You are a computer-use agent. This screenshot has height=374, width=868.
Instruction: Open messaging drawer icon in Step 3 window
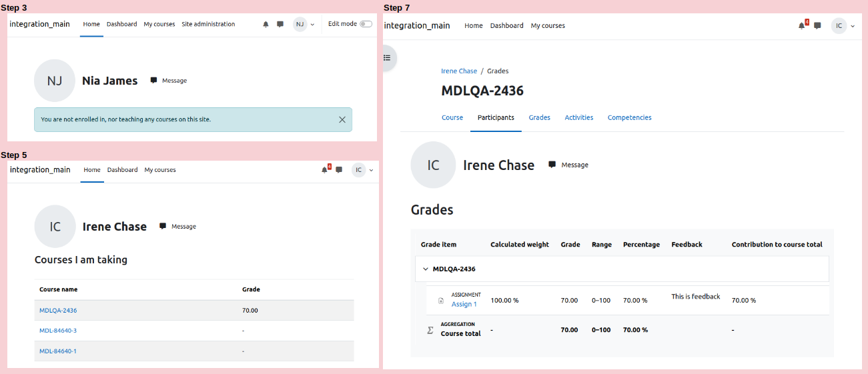click(280, 24)
